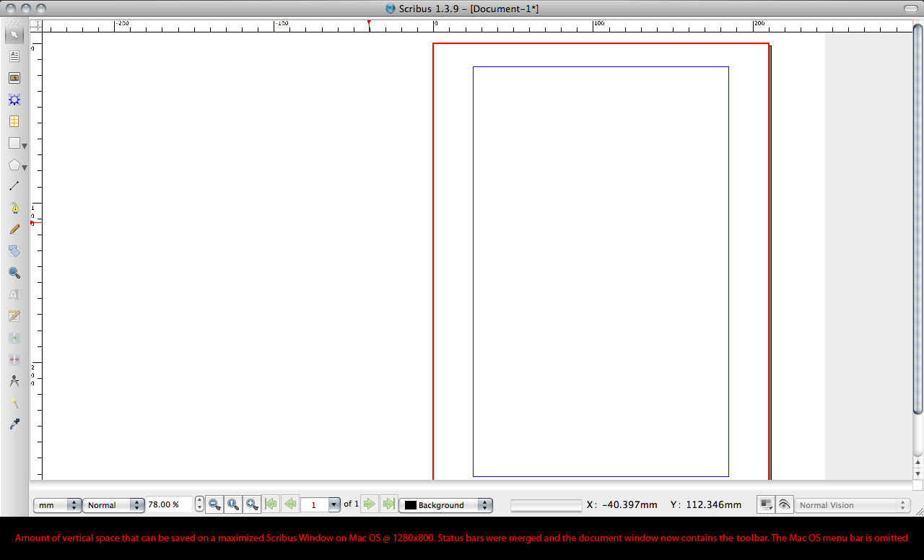Select the arrow Select Item tool
Screen dimensions: 924x560
14,35
